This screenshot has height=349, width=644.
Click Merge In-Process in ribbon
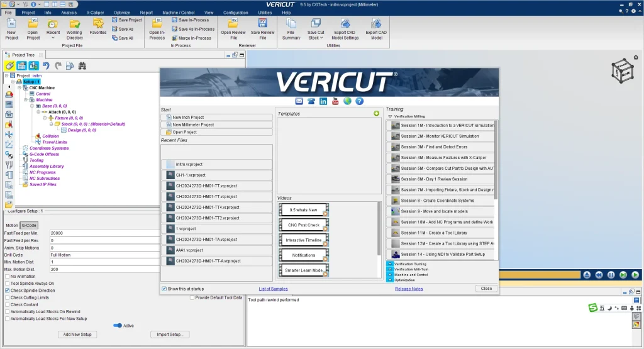[191, 38]
